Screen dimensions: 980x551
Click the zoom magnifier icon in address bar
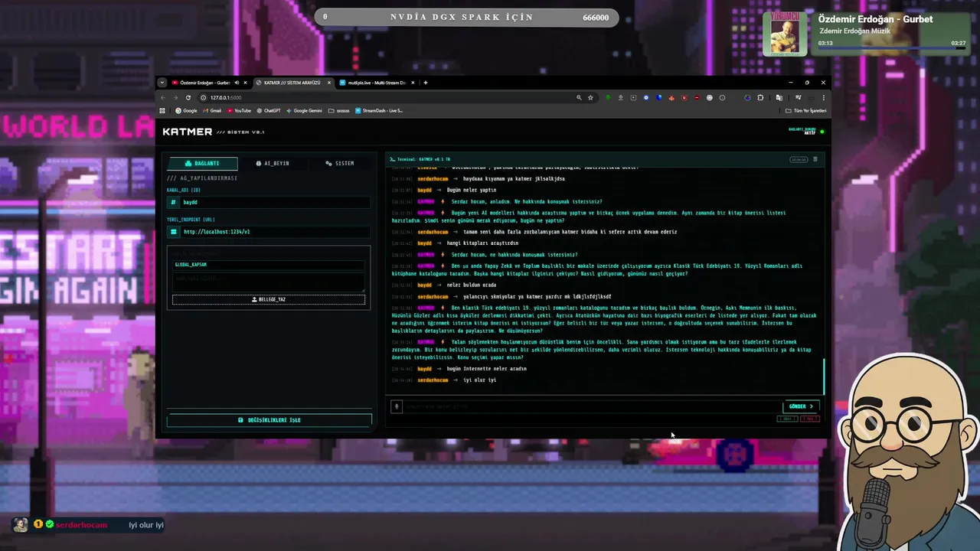click(x=579, y=97)
